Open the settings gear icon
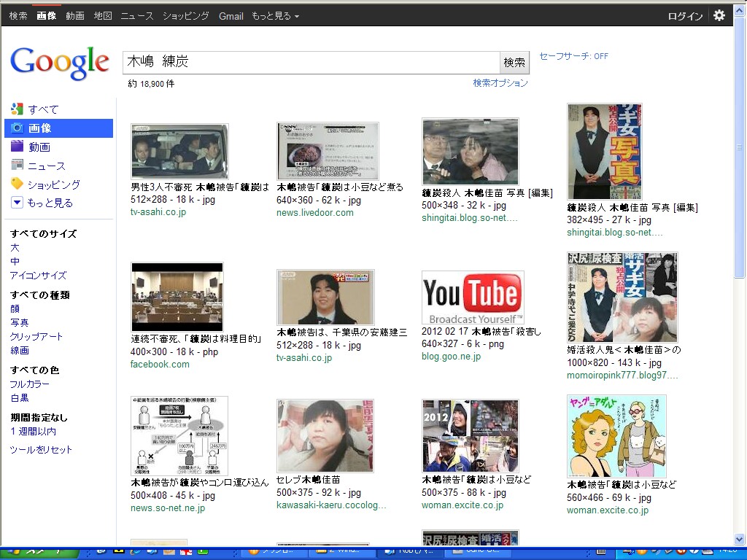Image resolution: width=747 pixels, height=560 pixels. click(x=719, y=15)
